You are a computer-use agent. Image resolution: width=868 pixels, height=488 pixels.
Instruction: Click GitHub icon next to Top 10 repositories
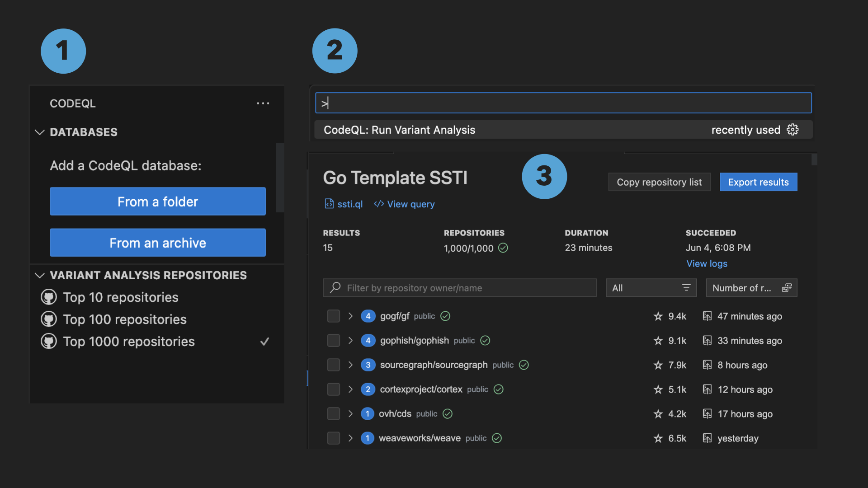pyautogui.click(x=49, y=297)
